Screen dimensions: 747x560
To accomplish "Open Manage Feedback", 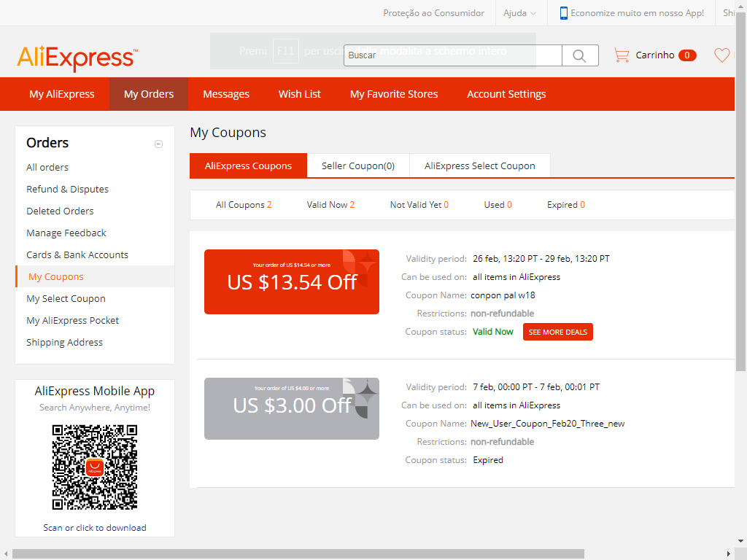I will click(x=66, y=233).
